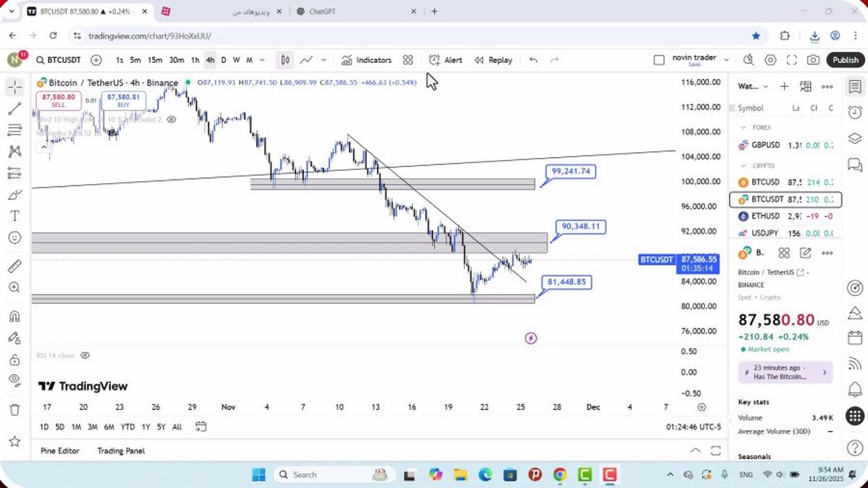Click the candlestick chart type icon
Screen dimensions: 868x488
click(x=286, y=60)
